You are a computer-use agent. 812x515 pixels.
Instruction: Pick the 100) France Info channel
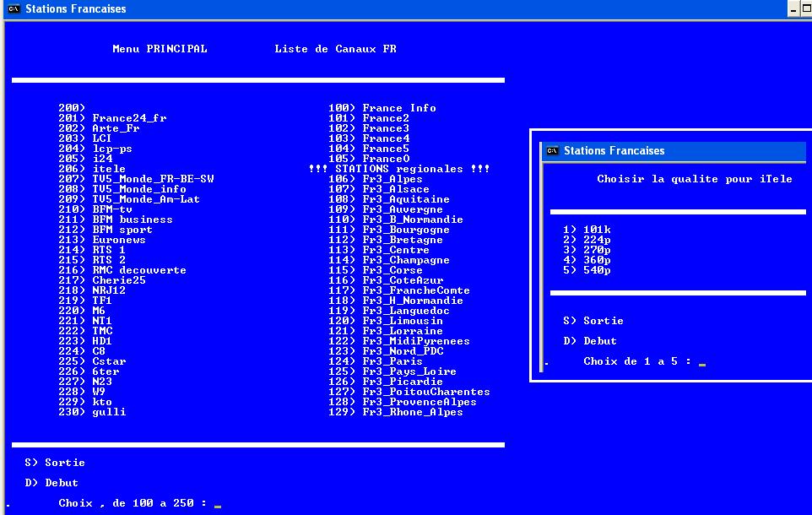coord(382,108)
